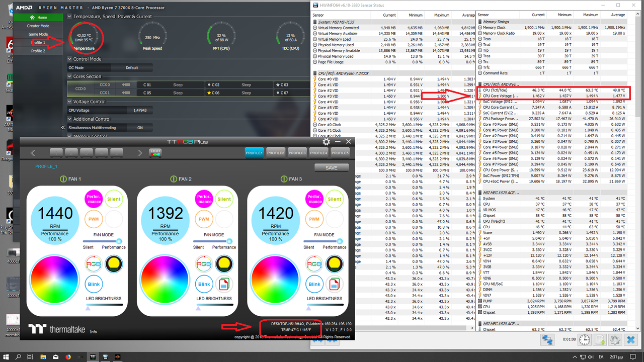Switch to PROFILE5 tab in TT RGB Plus
Viewport: 644px width, 362px height.
[x=340, y=153]
